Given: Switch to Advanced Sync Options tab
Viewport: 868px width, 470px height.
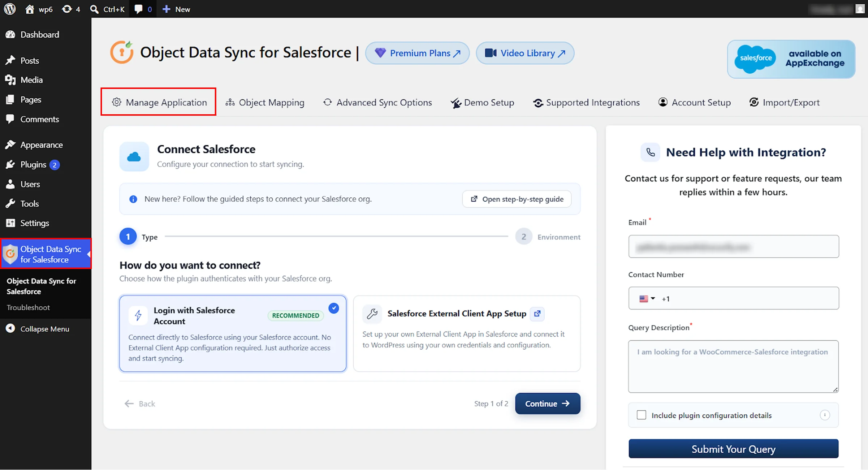Looking at the screenshot, I should coord(378,102).
